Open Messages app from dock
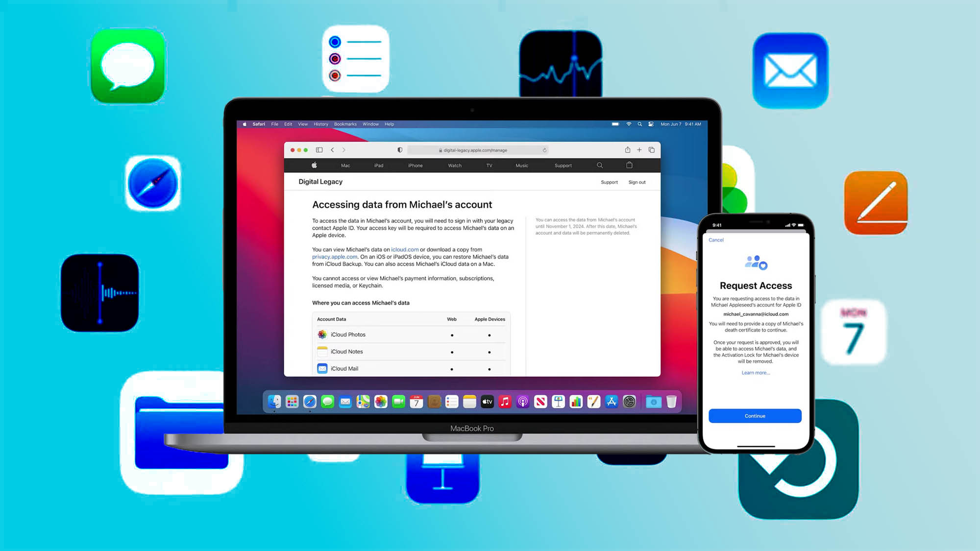The image size is (980, 551). pos(328,402)
